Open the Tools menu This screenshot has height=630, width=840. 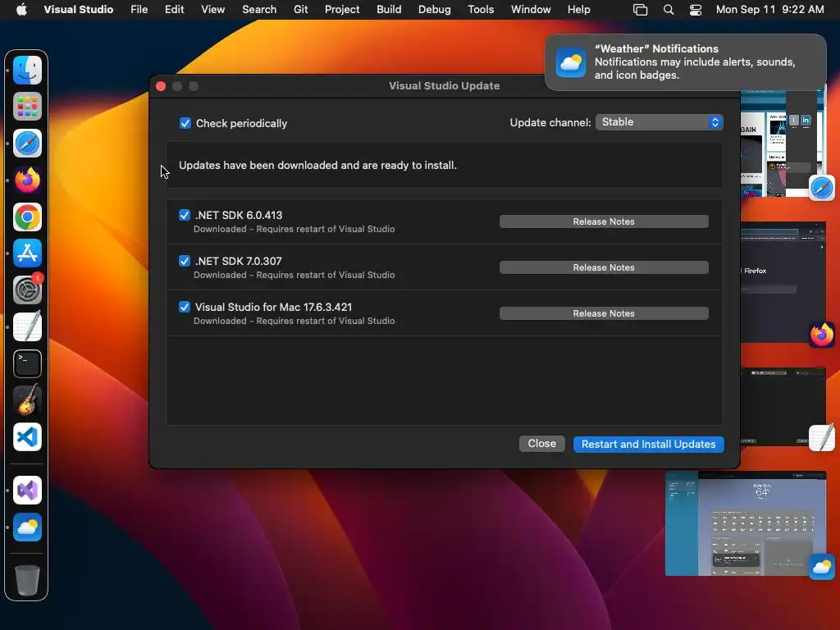pyautogui.click(x=481, y=9)
